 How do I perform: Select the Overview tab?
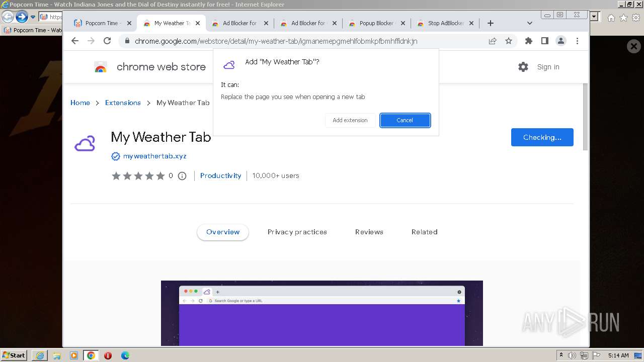point(223,232)
